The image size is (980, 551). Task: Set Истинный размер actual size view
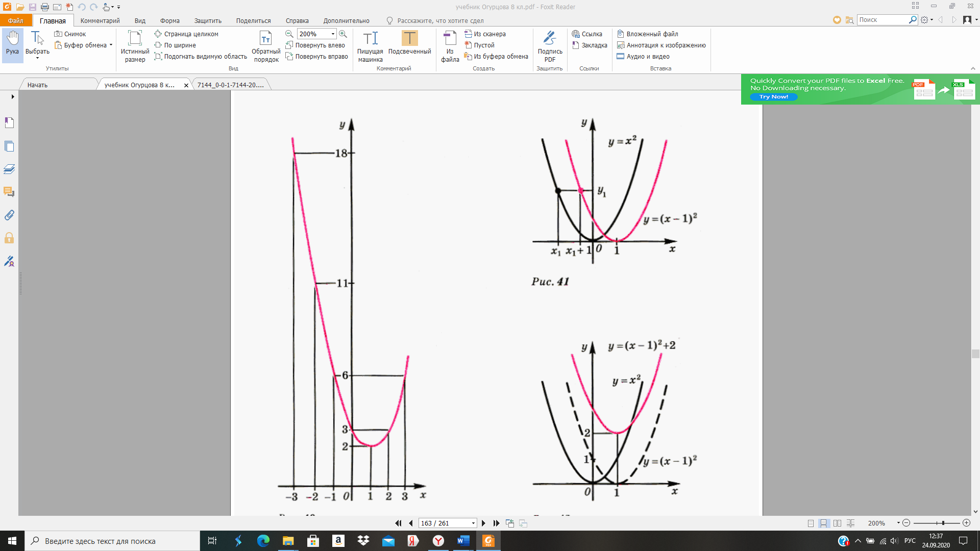[x=135, y=46]
